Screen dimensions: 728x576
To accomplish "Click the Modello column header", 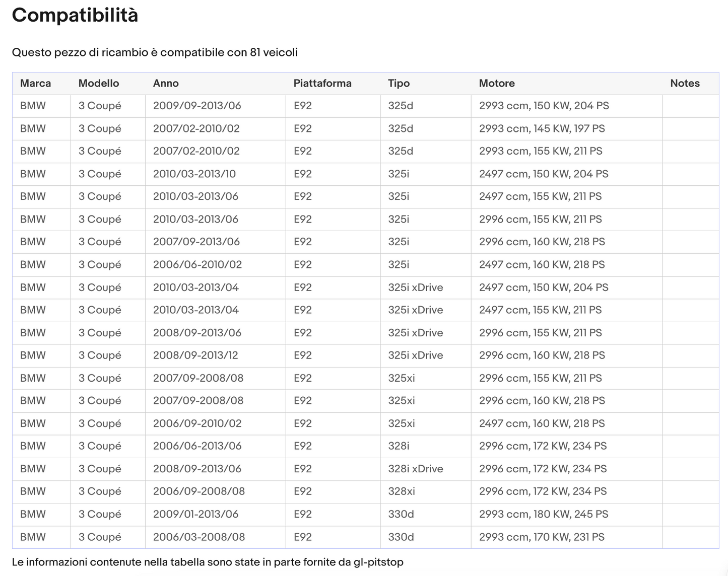I will click(99, 84).
